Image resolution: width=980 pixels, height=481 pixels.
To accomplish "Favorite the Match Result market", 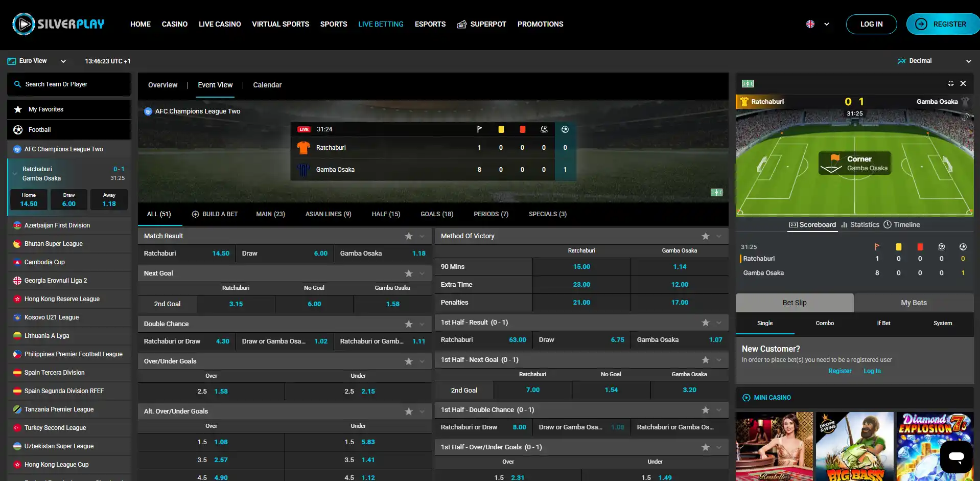I will 409,236.
